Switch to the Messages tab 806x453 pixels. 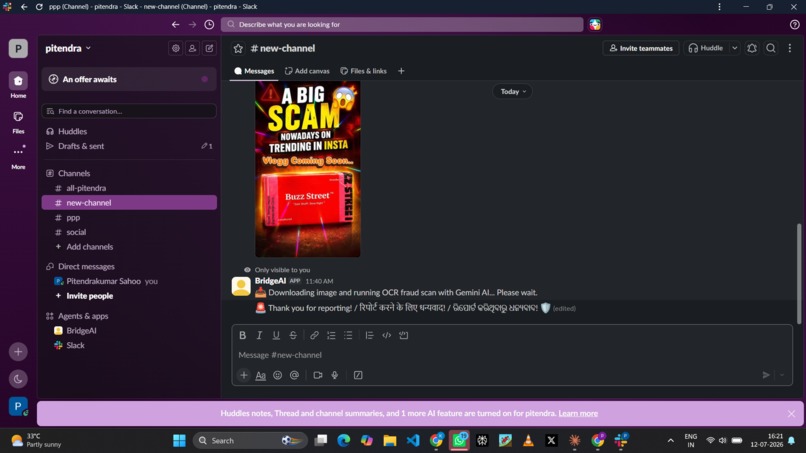click(x=254, y=71)
